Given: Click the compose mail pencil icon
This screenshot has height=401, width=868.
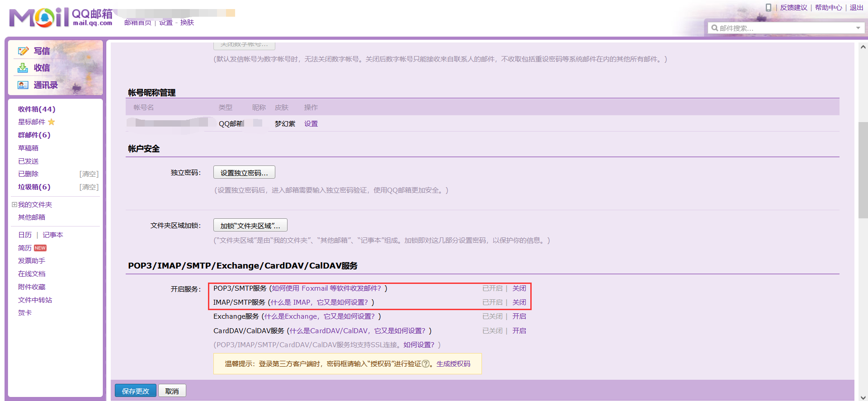Looking at the screenshot, I should 23,51.
